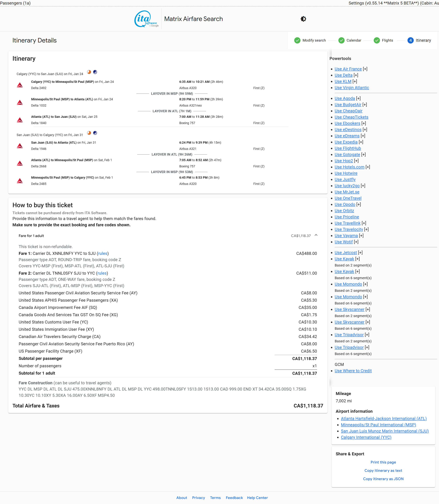Click blue overnight moon icon on return trip
This screenshot has width=439, height=504.
[x=95, y=133]
